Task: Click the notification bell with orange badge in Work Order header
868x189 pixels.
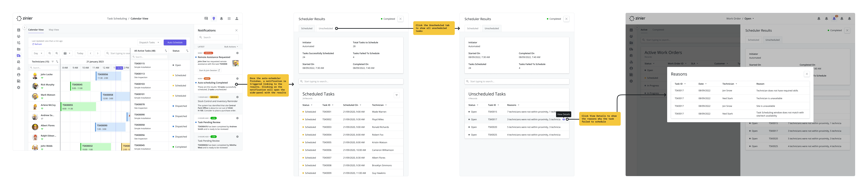Action: pyautogui.click(x=834, y=19)
